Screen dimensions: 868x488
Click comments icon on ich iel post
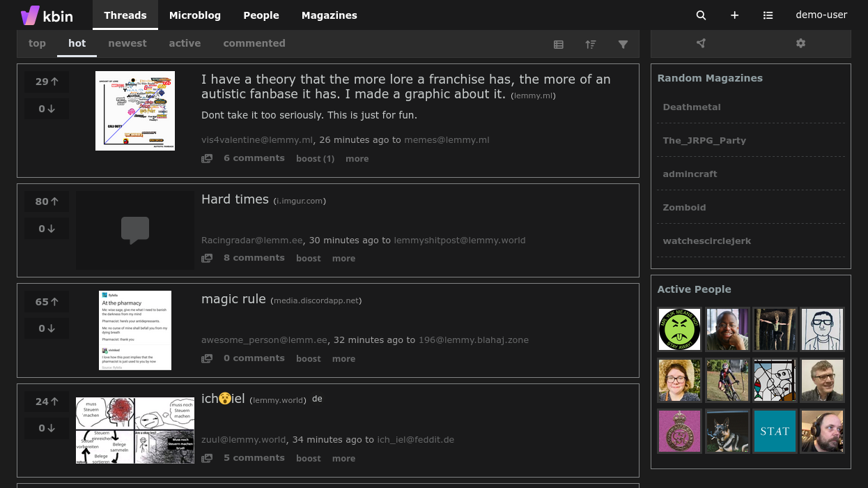point(207,459)
